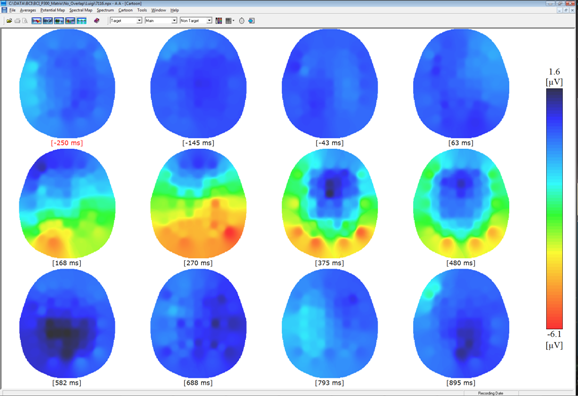Click the red [-250 ms] label
Image resolution: width=578 pixels, height=396 pixels.
click(x=67, y=143)
